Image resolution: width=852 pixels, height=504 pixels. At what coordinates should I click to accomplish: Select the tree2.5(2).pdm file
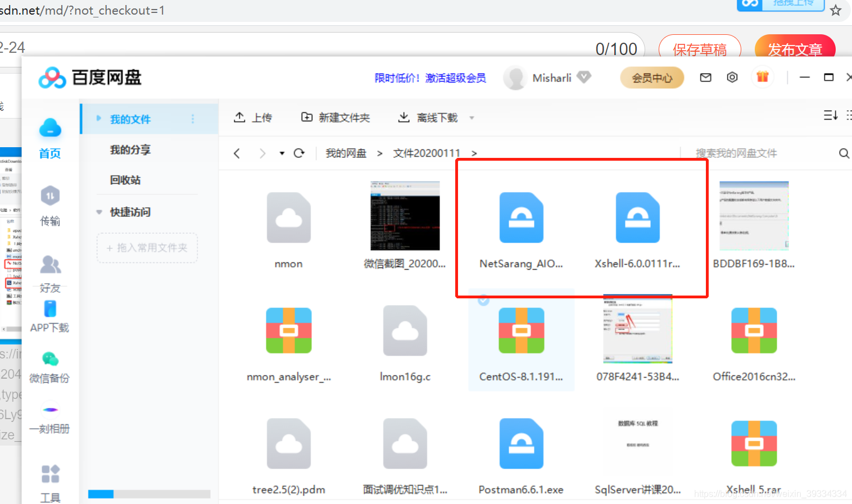pyautogui.click(x=289, y=443)
